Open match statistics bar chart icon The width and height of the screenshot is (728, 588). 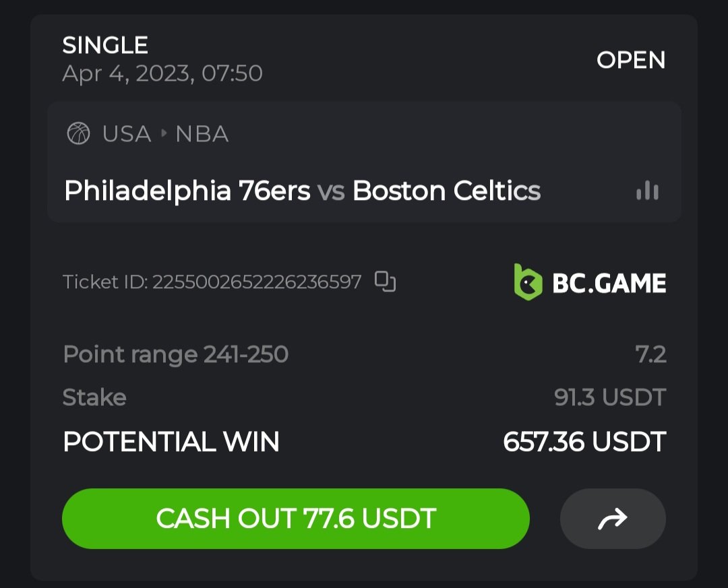(x=647, y=191)
